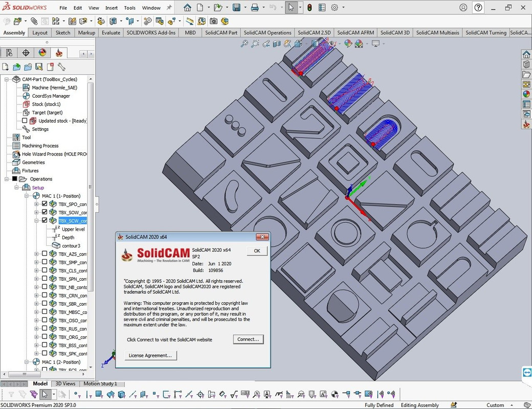The height and width of the screenshot is (409, 532).
Task: Open the File menu
Action: tap(63, 8)
